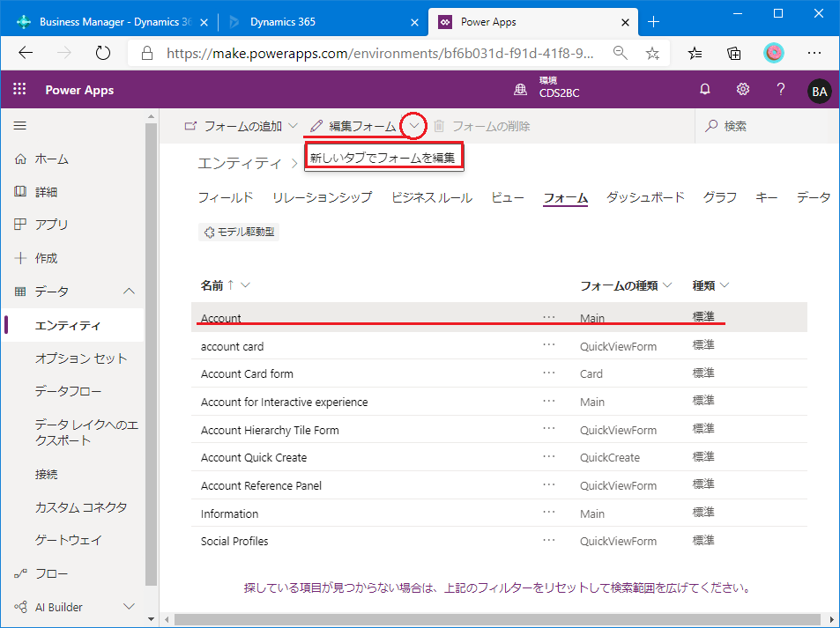Switch to the Keys tab
This screenshot has height=628, width=840.
coord(766,197)
